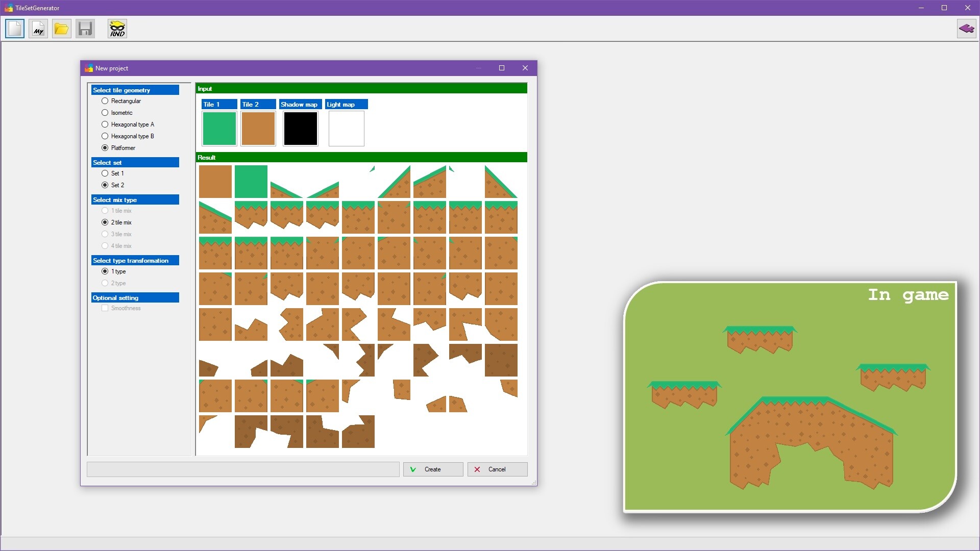
Task: Maximize the New project dialog
Action: click(x=502, y=68)
